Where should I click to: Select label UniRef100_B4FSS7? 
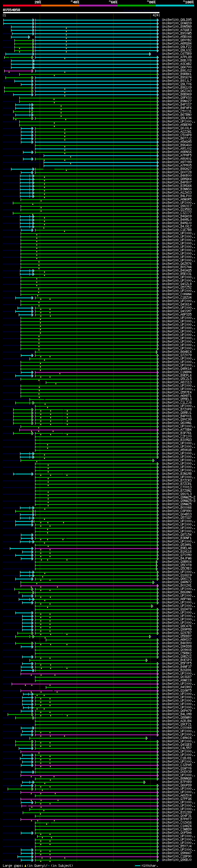[176, 104]
